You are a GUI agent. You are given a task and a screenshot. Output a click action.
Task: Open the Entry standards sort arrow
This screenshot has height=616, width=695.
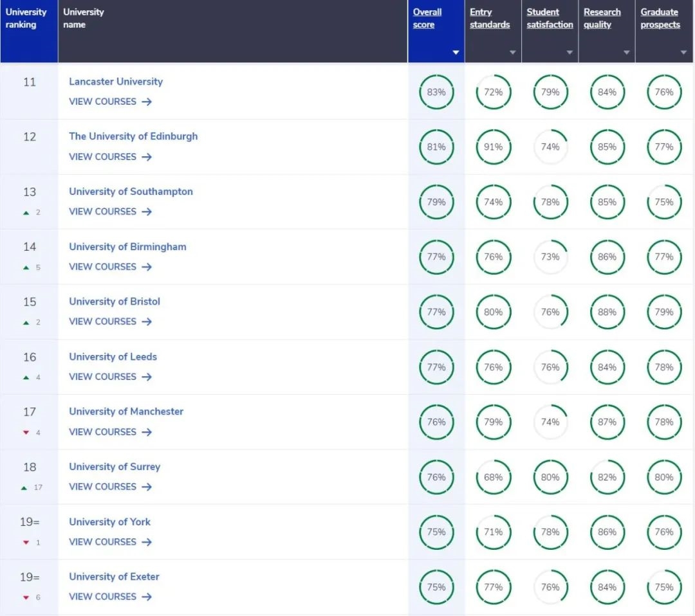pos(512,53)
